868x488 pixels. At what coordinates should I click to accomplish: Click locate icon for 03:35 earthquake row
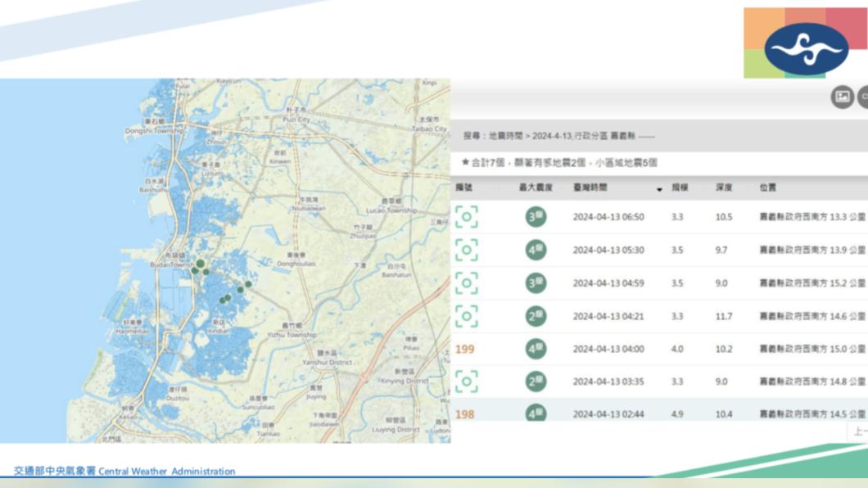pos(466,382)
